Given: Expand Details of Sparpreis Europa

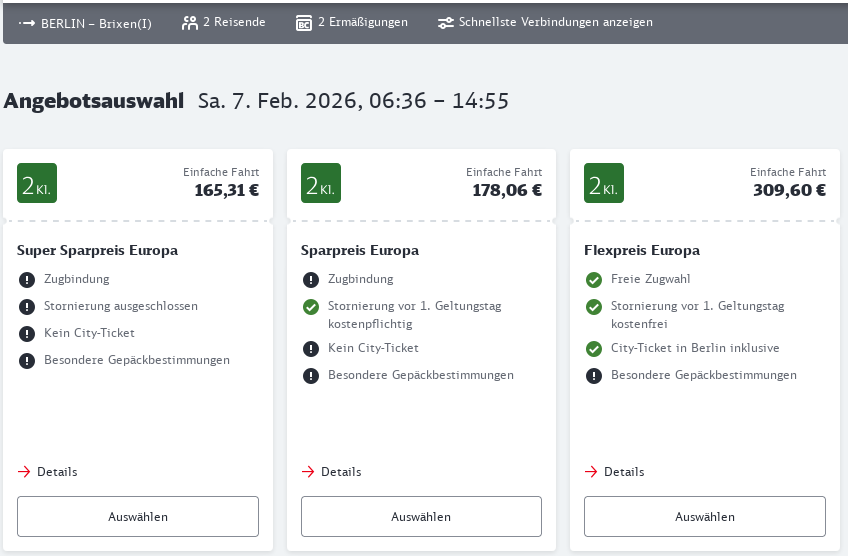Looking at the screenshot, I should [x=332, y=472].
